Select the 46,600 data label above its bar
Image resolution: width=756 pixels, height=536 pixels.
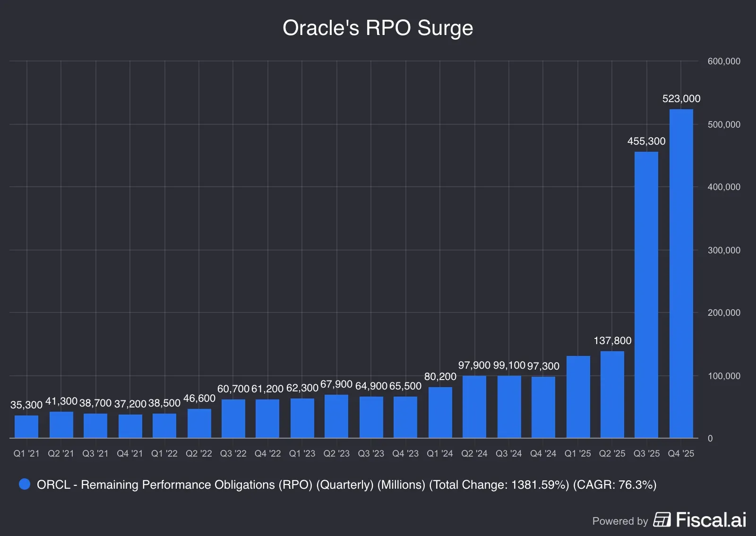point(199,398)
